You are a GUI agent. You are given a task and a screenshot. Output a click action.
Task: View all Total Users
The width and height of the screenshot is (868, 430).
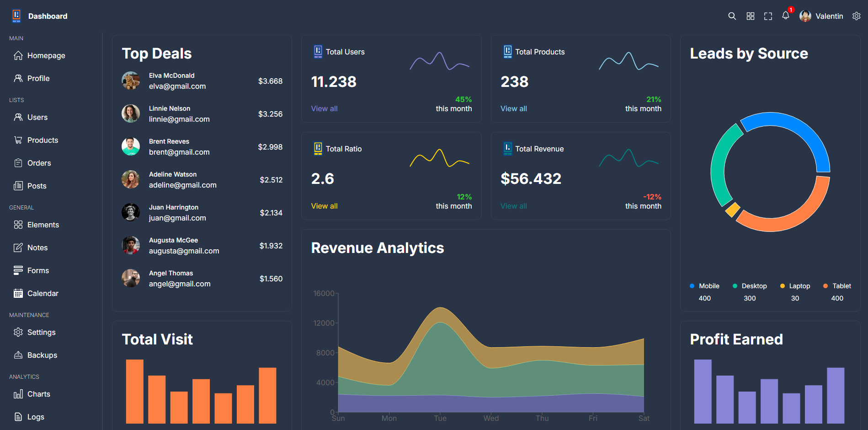(x=324, y=108)
